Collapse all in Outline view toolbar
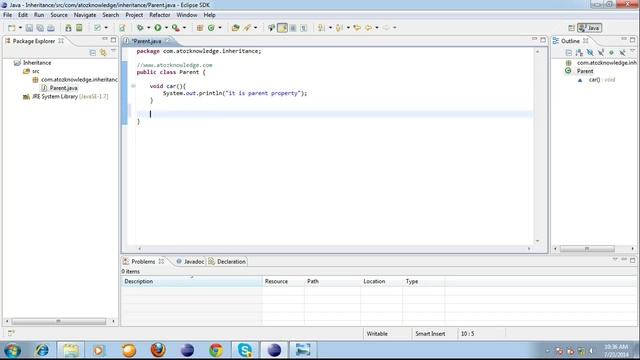Image resolution: width=640 pixels, height=360 pixels. (x=569, y=53)
